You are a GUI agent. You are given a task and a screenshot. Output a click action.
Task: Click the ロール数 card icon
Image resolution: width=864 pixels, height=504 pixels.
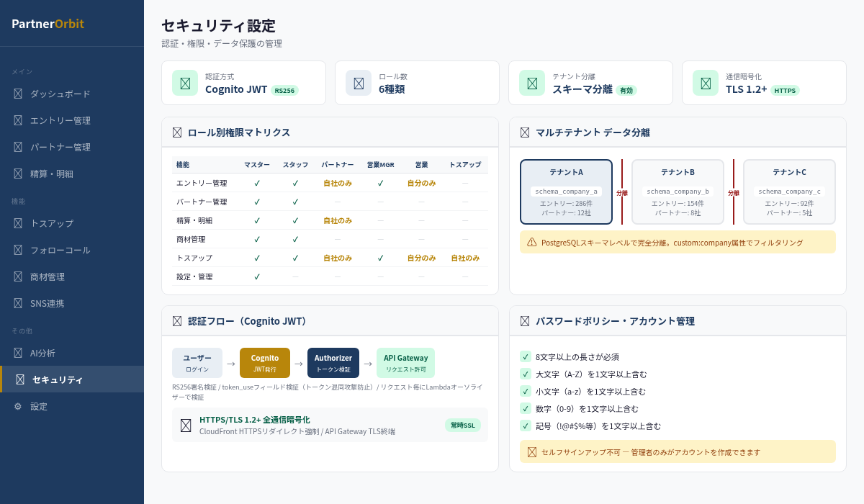tap(359, 83)
